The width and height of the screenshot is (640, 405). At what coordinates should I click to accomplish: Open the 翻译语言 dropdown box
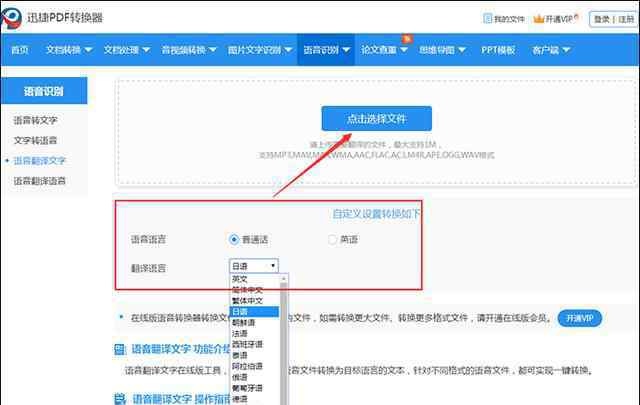point(254,266)
